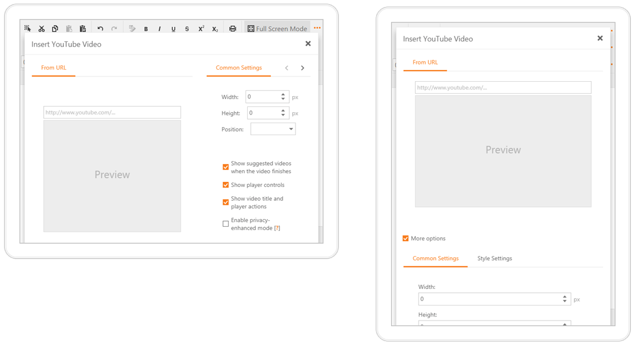Click the left dialog's Insert YouTube Video title
Image resolution: width=644 pixels, height=351 pixels.
pyautogui.click(x=67, y=44)
